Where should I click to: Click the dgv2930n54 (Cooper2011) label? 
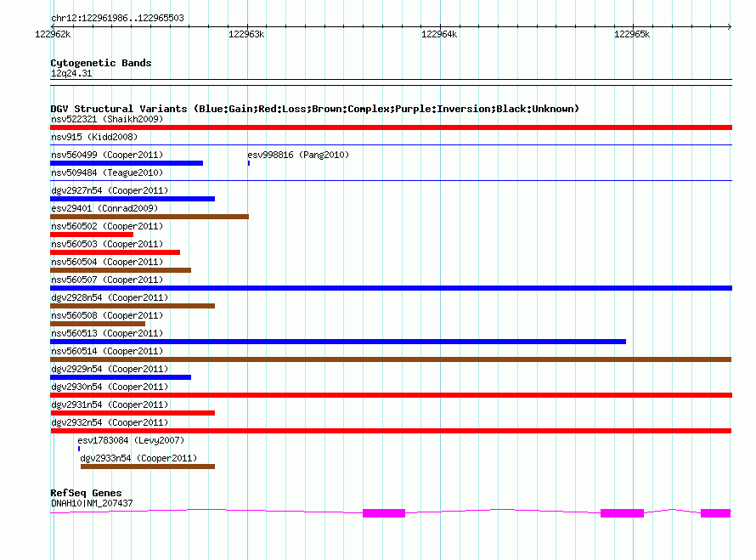[110, 387]
